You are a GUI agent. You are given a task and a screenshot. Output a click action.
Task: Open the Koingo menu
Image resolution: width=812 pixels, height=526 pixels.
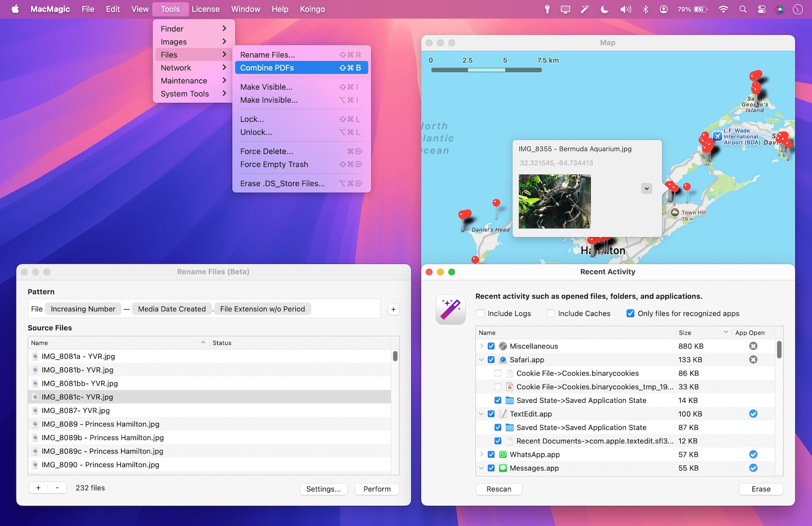(312, 9)
